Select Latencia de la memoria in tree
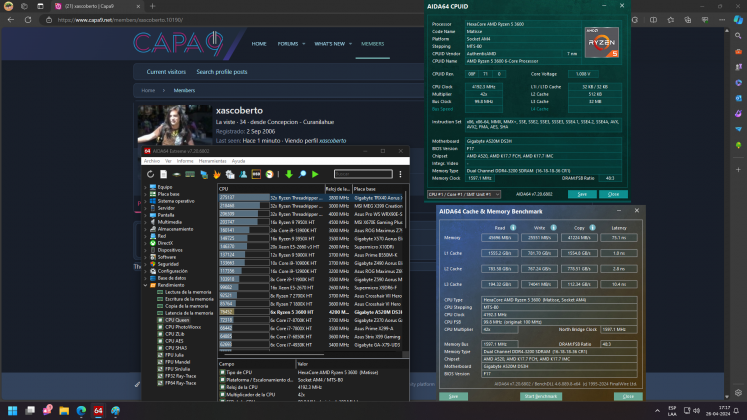The image size is (747, 420). [189, 313]
